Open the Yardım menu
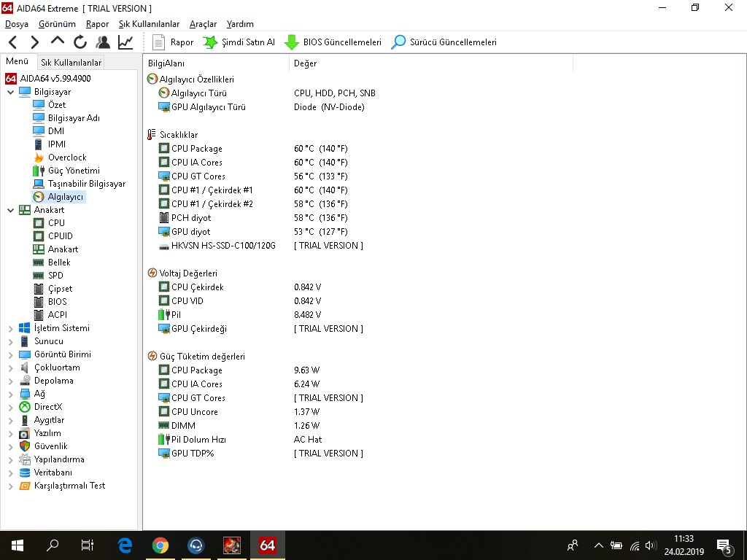Viewport: 747px width, 560px height. pos(240,24)
